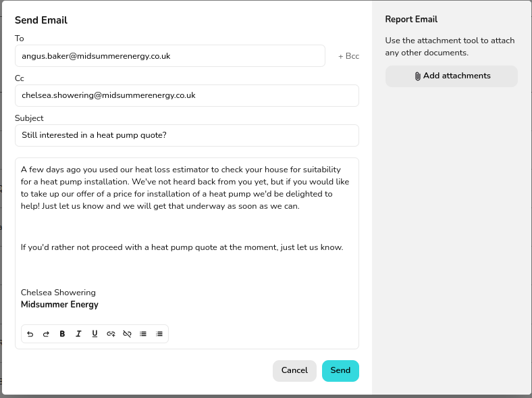Redo the last undone edit
Viewport: 532px width, 398px height.
46,334
